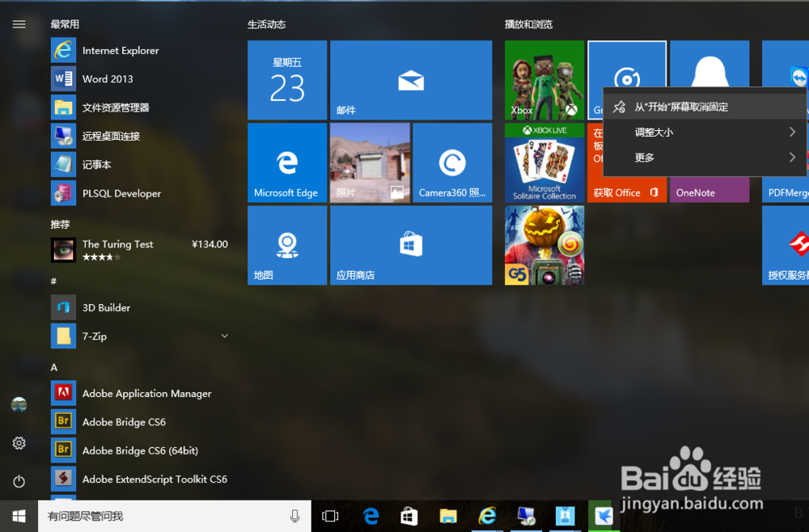Click the 最常用 section heading

coord(65,24)
